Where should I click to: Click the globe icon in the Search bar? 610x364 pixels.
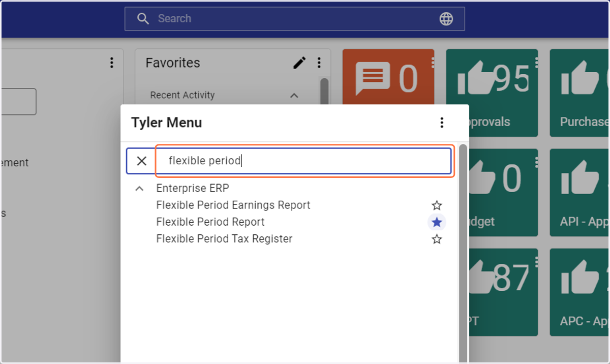point(446,19)
